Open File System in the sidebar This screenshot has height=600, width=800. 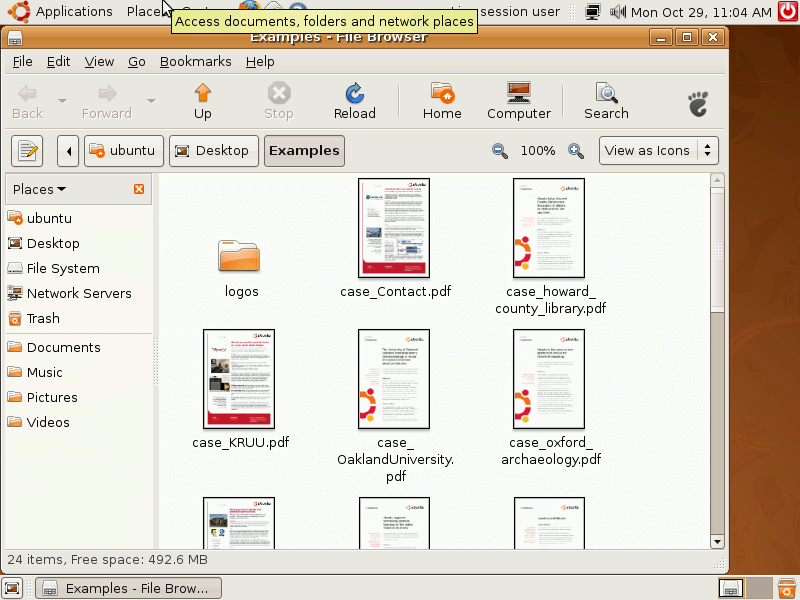[x=53, y=268]
